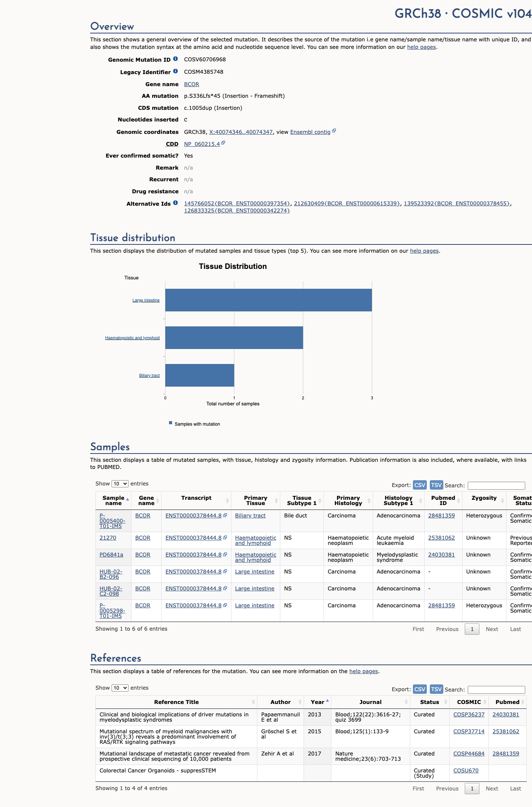Open COSP37714 COSMIC reference link

point(469,731)
